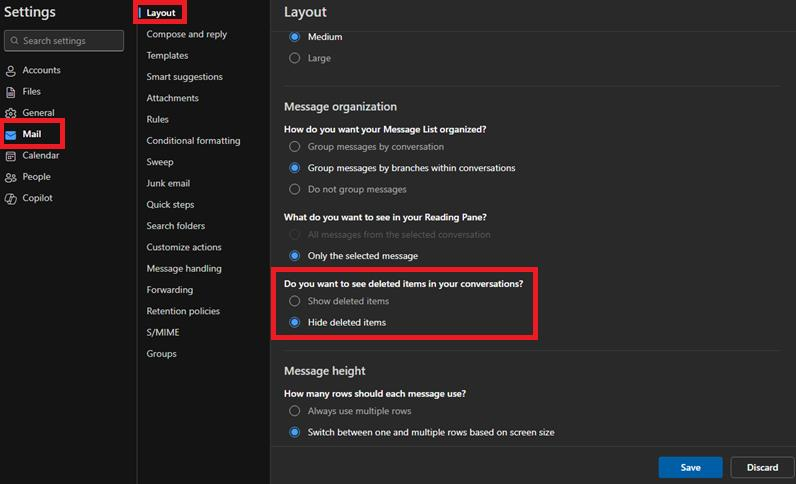This screenshot has width=796, height=484.
Task: Click the Mail envelope icon
Action: click(x=11, y=135)
